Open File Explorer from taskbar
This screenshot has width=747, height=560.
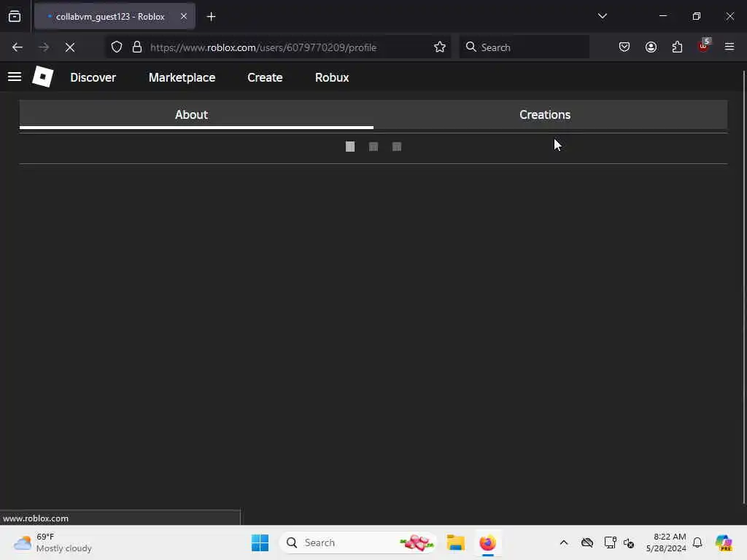point(455,542)
